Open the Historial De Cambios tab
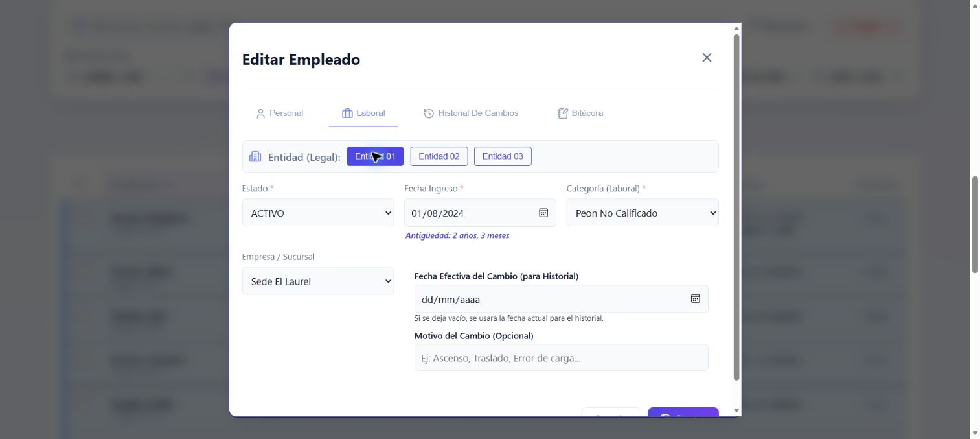 (472, 113)
